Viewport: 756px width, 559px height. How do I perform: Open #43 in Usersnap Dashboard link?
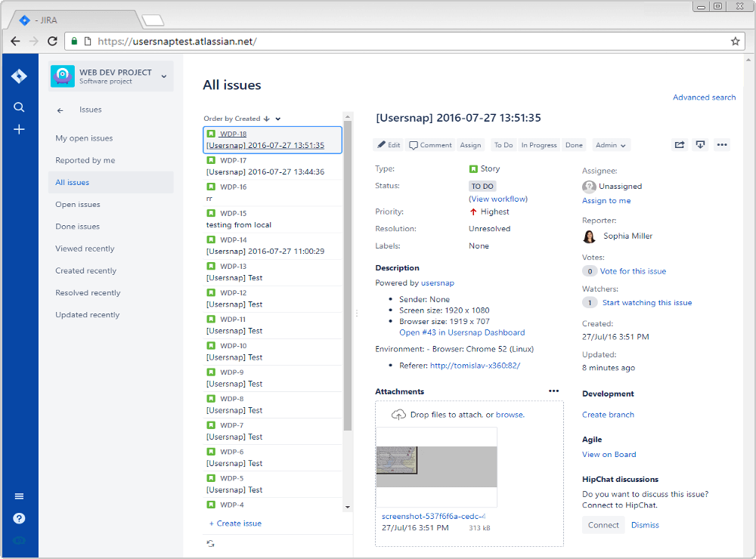462,332
